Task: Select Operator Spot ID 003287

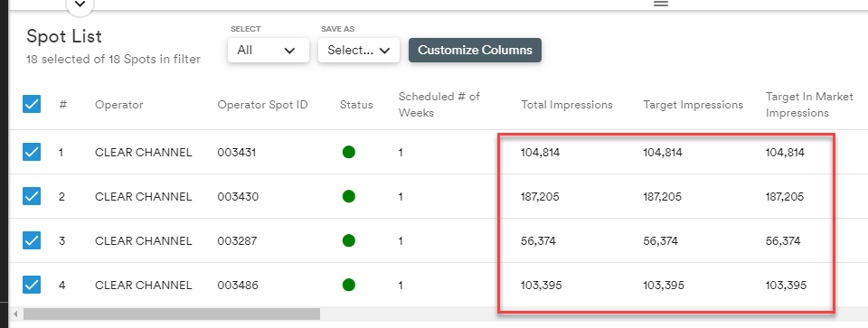Action: tap(238, 241)
